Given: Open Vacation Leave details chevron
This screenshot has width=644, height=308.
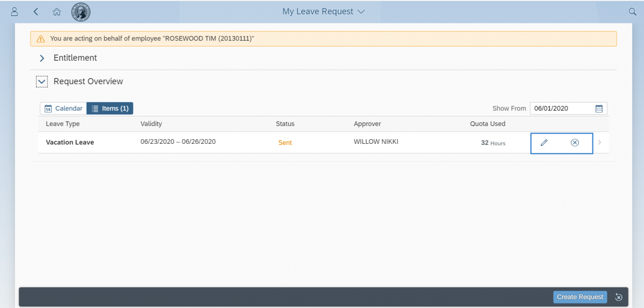Looking at the screenshot, I should tap(599, 143).
